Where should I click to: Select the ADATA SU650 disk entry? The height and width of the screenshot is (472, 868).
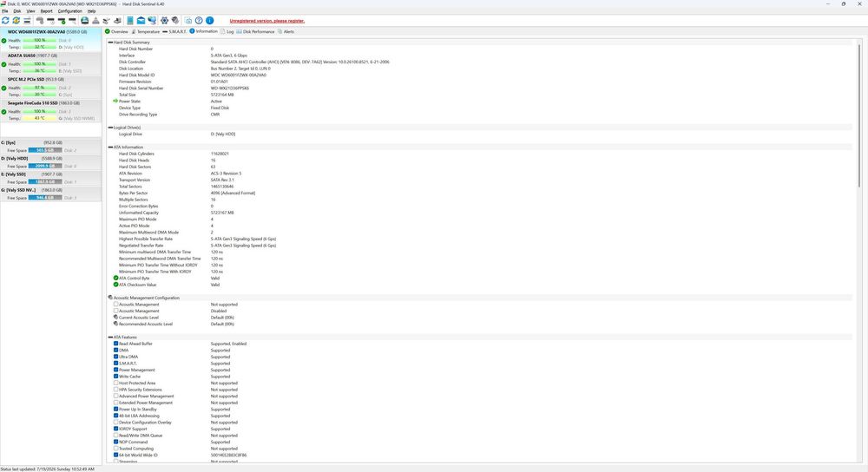coord(51,63)
